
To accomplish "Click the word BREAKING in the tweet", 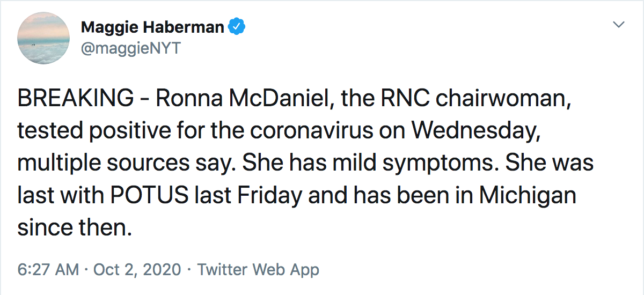I will [76, 99].
